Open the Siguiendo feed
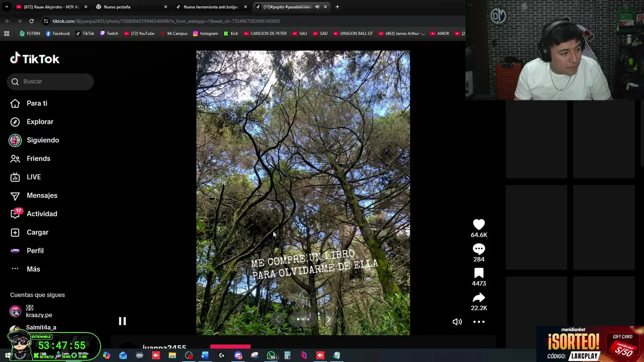644x362 pixels. (x=43, y=140)
